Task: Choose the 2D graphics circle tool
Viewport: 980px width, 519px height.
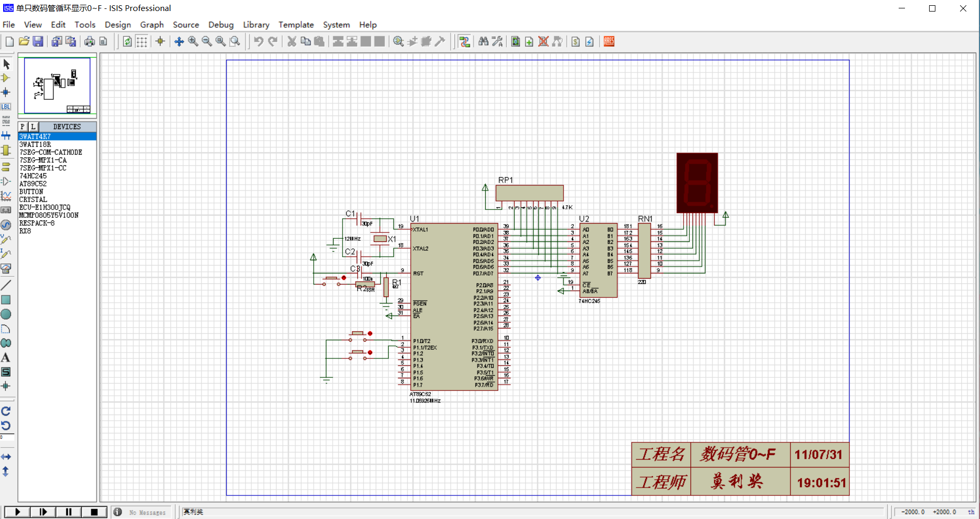Action: point(6,314)
